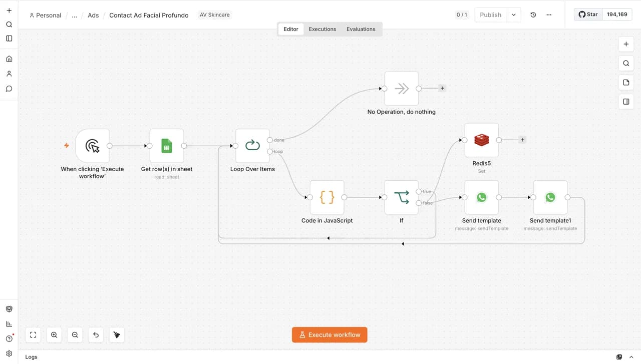The width and height of the screenshot is (641, 364).
Task: Expand the breadcrumb ellipsis
Action: click(74, 15)
